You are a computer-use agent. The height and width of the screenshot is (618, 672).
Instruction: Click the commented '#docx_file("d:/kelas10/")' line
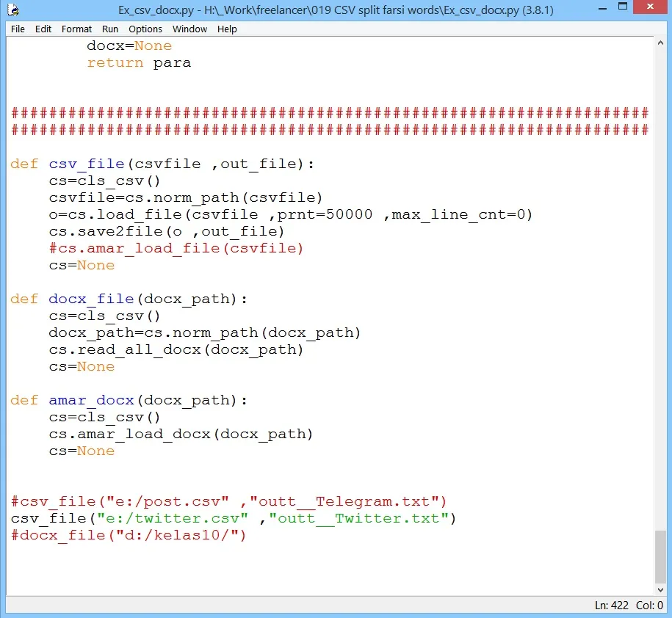[x=129, y=536]
